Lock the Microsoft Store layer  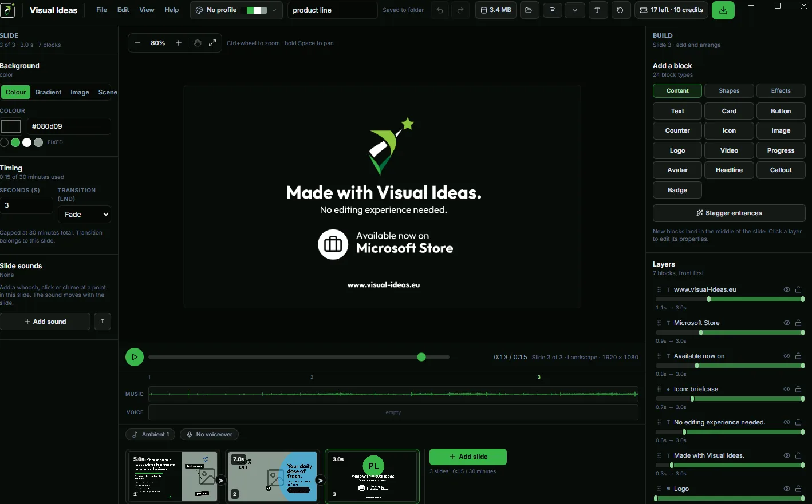[798, 323]
